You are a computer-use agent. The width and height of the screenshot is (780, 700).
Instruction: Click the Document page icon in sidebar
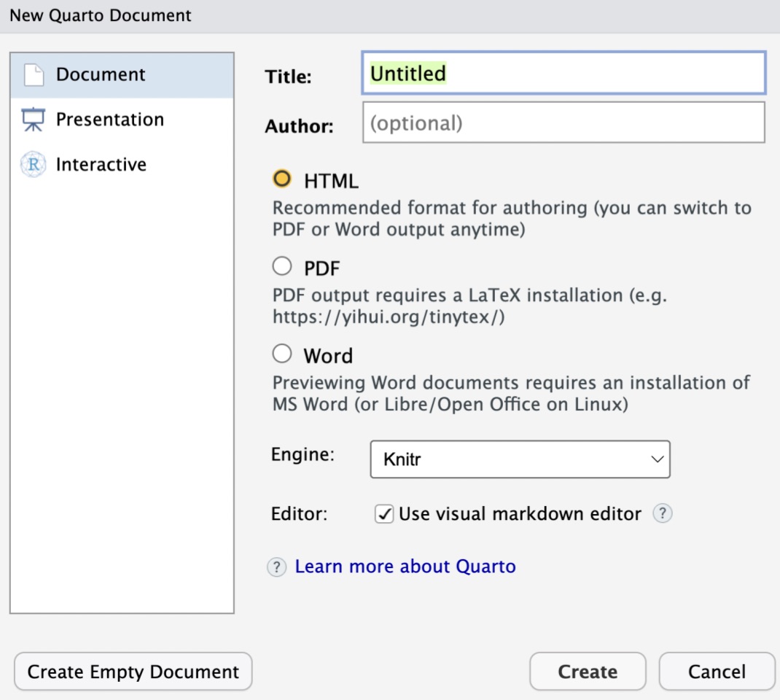point(34,75)
